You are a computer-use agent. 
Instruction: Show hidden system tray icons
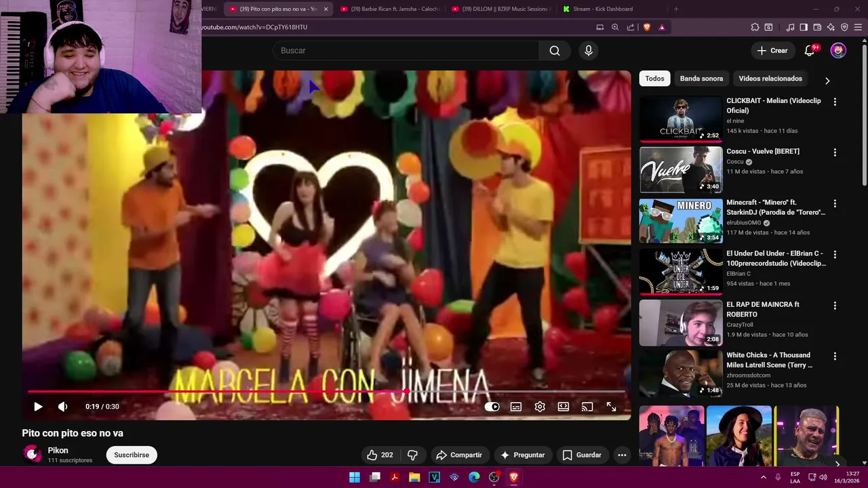[x=764, y=477]
